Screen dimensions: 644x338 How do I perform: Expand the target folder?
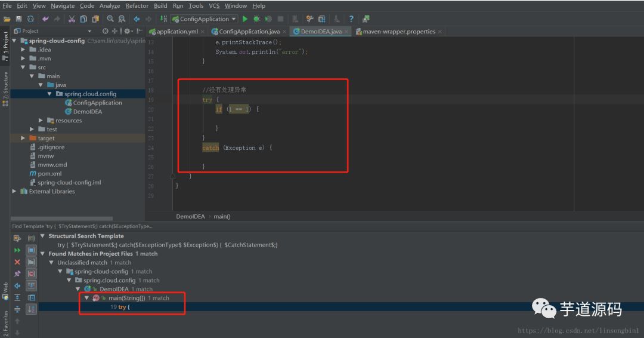23,138
